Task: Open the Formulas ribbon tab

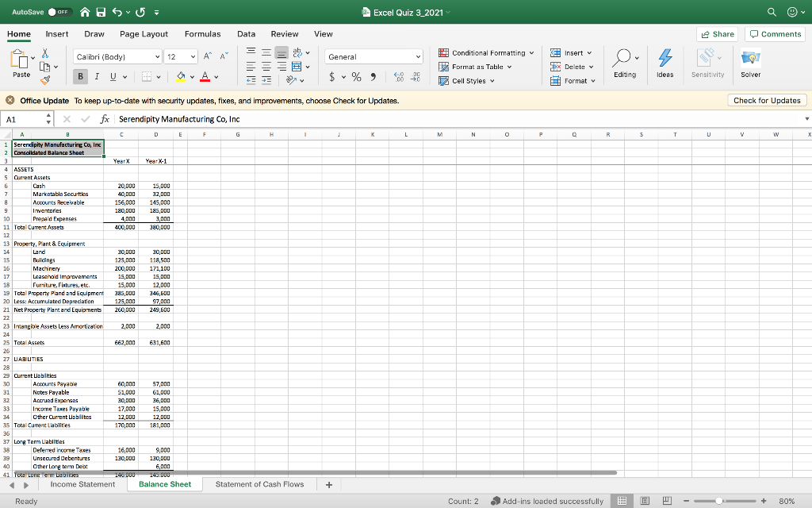Action: click(202, 34)
